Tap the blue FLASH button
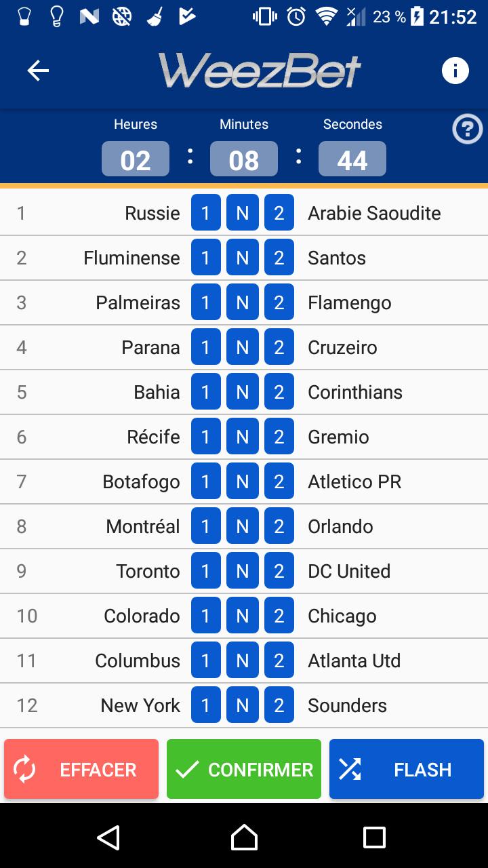The height and width of the screenshot is (868, 488). [407, 769]
